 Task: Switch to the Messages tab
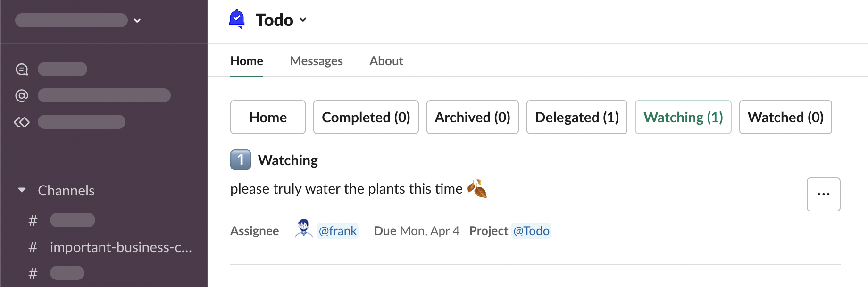316,61
